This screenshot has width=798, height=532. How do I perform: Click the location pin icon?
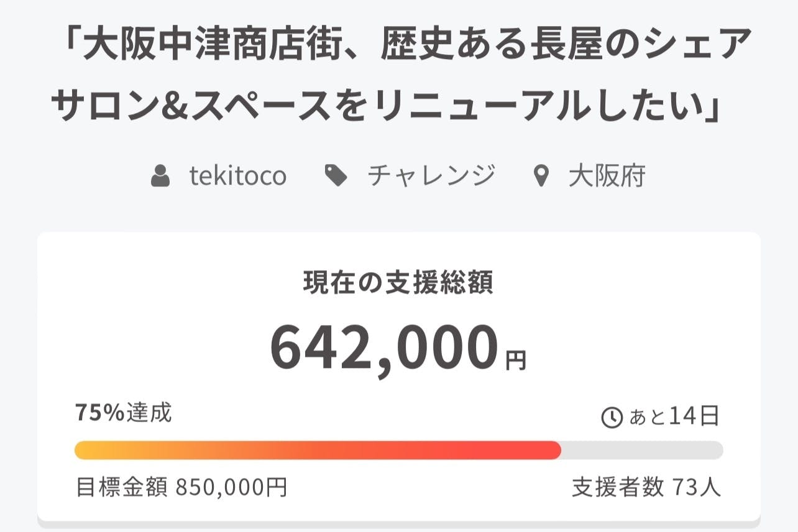pos(542,177)
